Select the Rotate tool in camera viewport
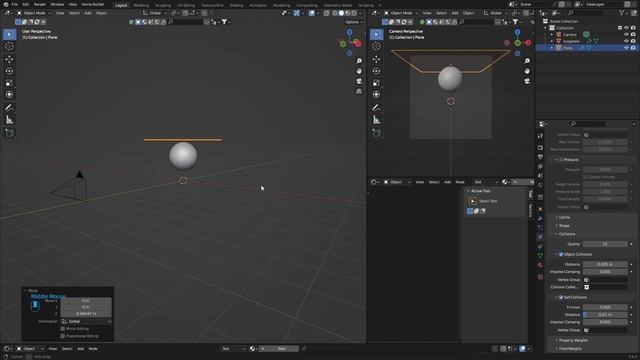Viewport: 640px width, 360px height. (x=376, y=71)
